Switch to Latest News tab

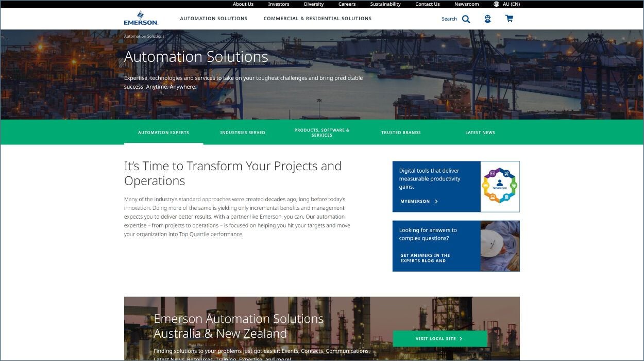(x=480, y=133)
